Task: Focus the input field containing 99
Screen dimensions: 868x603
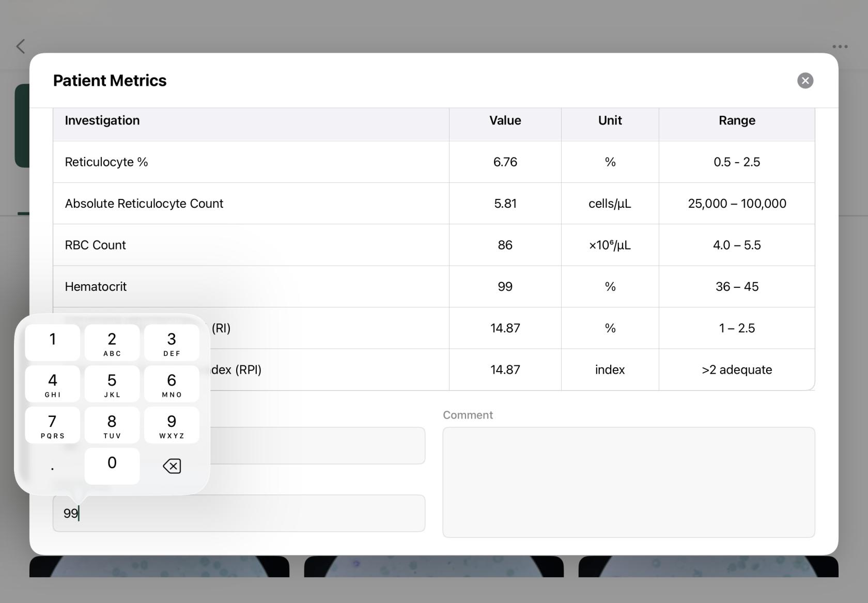Action: pos(239,513)
